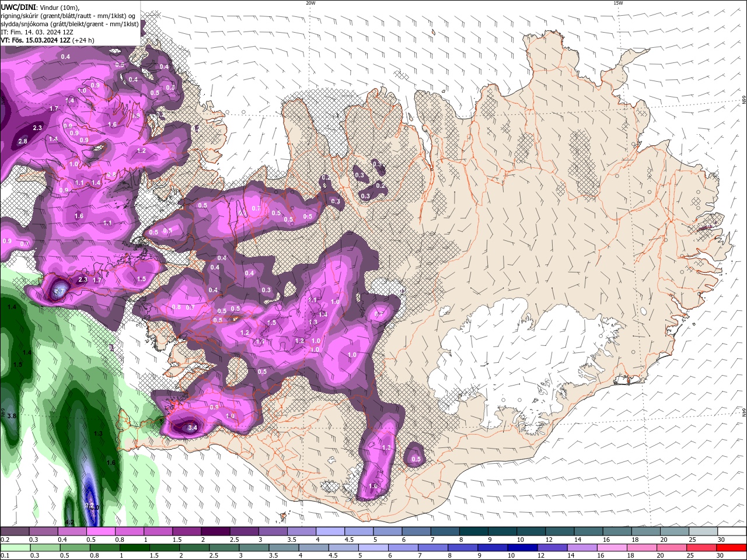This screenshot has height=560, width=747.
Task: Select the 'IT: Fim. 14. 03. 2024 12Z' line
Action: pyautogui.click(x=37, y=32)
